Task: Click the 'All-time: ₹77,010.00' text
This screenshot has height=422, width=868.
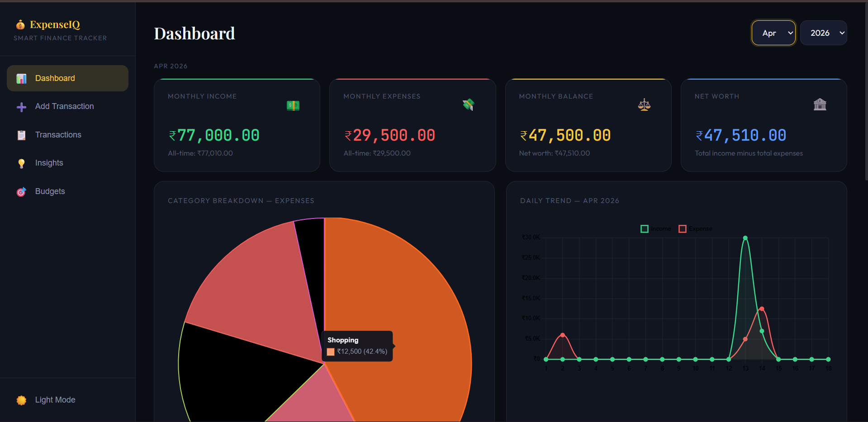Action: [x=200, y=153]
